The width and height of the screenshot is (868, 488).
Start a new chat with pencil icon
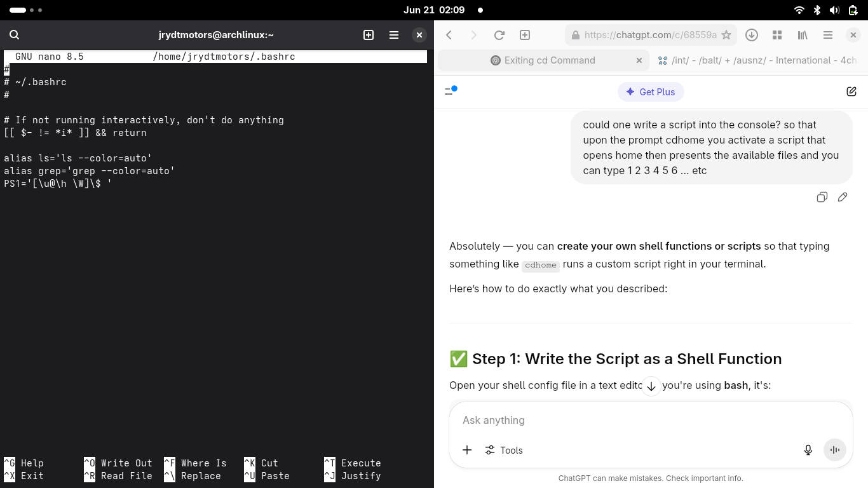(851, 91)
